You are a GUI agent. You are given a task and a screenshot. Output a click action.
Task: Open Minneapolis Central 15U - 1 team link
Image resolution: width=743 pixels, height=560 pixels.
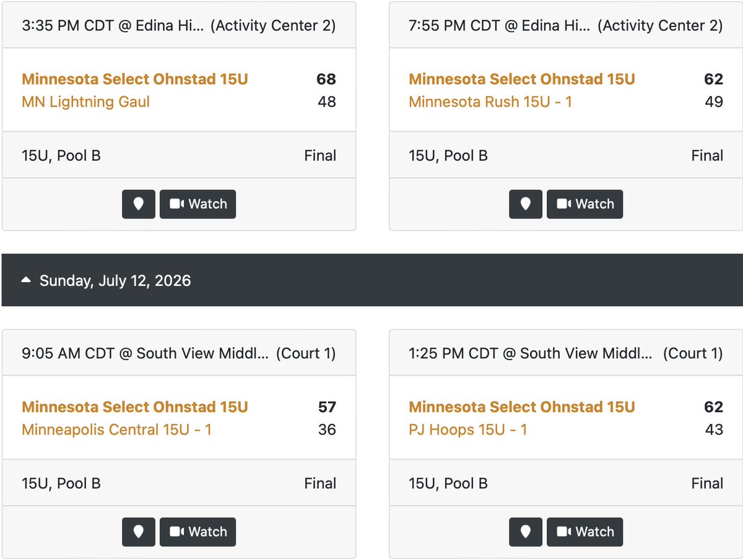coord(117,429)
